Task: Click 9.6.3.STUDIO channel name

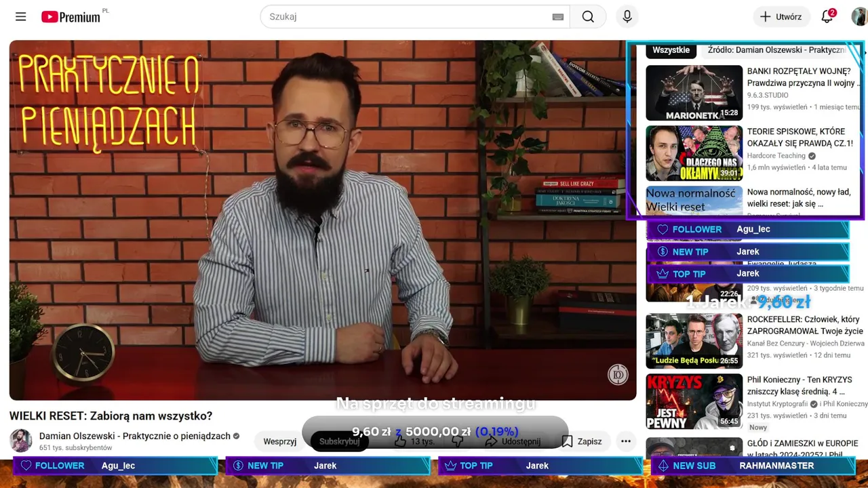Action: click(x=768, y=96)
